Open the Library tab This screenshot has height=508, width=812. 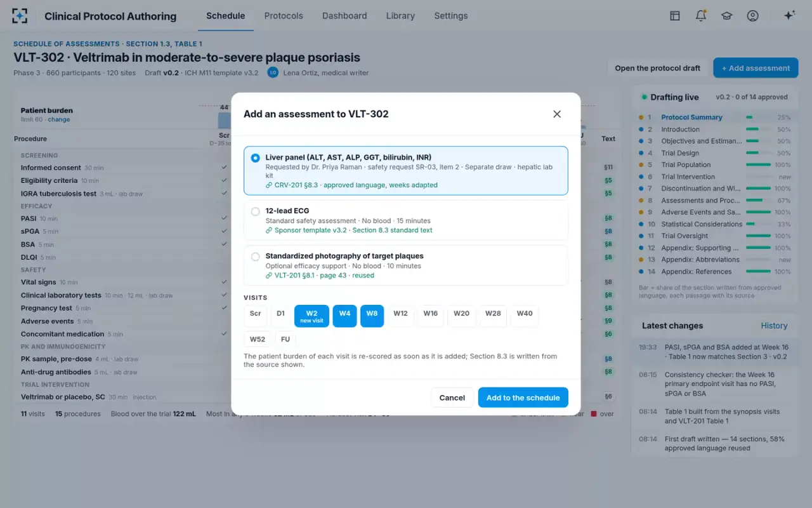[400, 16]
